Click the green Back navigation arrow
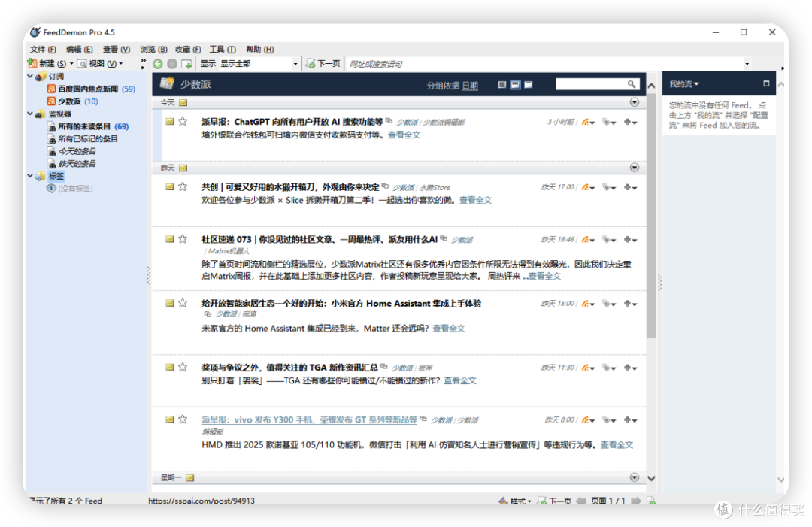 (x=158, y=64)
